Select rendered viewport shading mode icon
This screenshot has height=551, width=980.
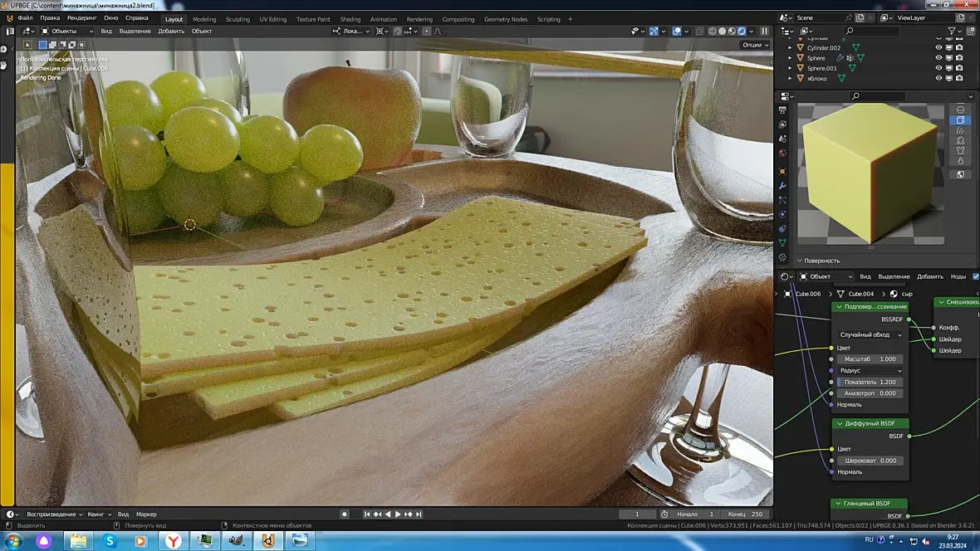742,32
